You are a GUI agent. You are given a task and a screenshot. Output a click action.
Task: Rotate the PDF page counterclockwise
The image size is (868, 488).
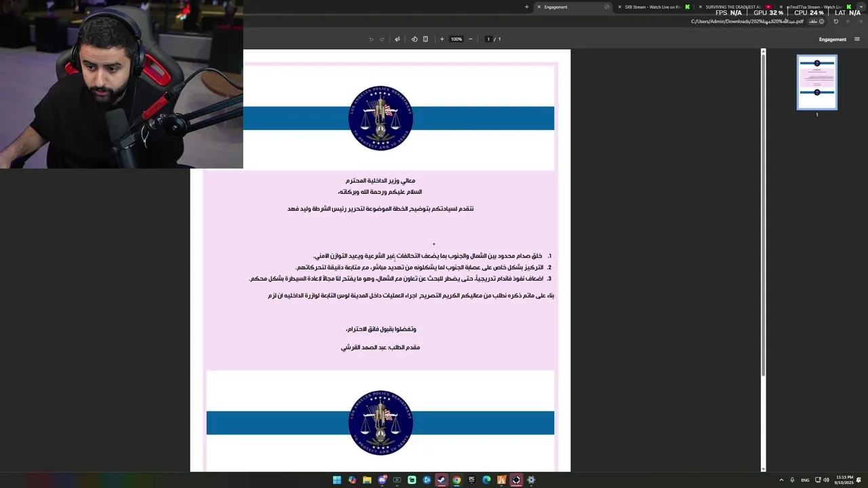click(x=414, y=39)
